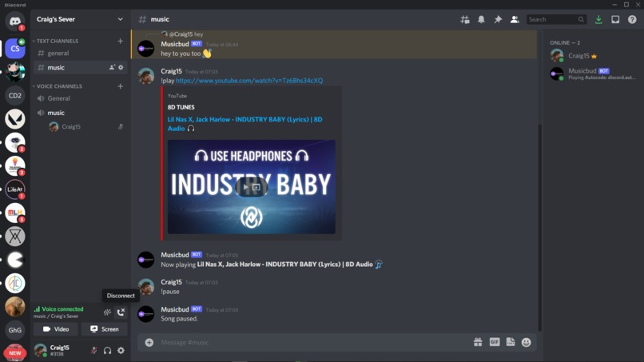Click the Search field
Viewport: 644px width, 362px height.
pyautogui.click(x=556, y=19)
